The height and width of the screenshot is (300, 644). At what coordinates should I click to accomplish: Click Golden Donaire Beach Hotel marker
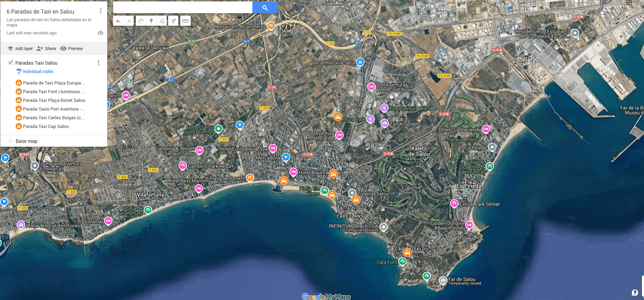[469, 225]
